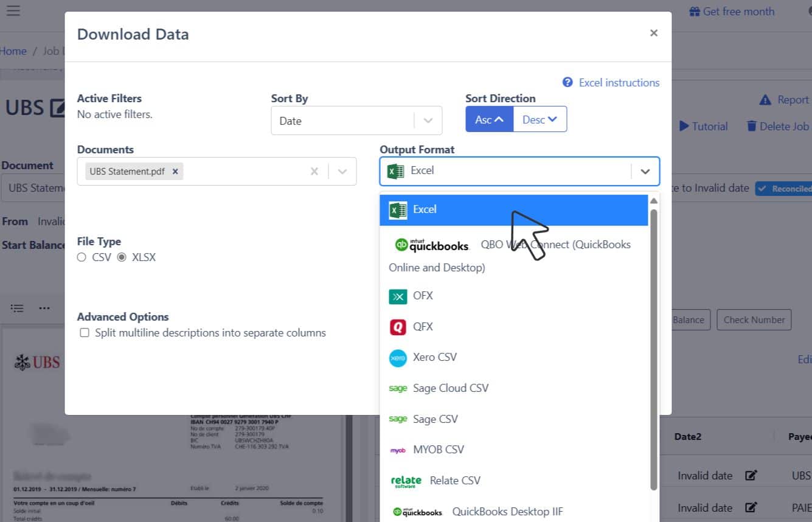
Task: Choose the OFX output format
Action: click(514, 296)
